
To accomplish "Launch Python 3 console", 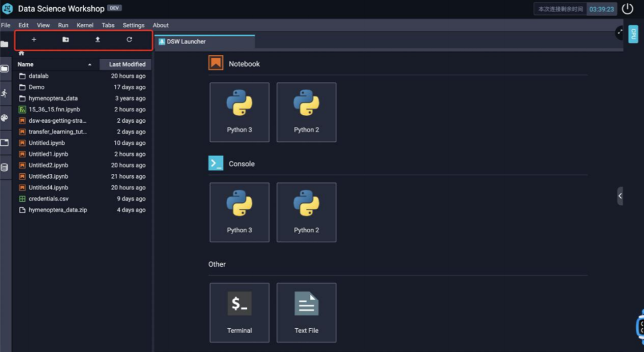I will click(240, 213).
